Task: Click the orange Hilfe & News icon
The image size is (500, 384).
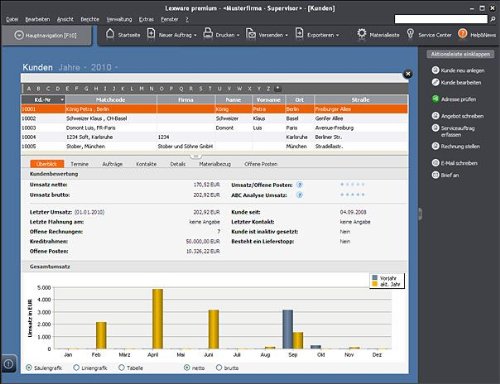Action: (x=462, y=34)
